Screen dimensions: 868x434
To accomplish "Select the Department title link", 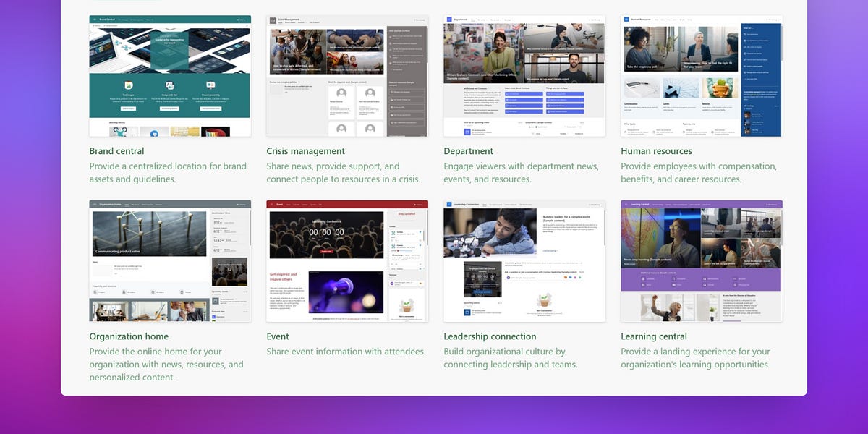I will click(x=469, y=151).
